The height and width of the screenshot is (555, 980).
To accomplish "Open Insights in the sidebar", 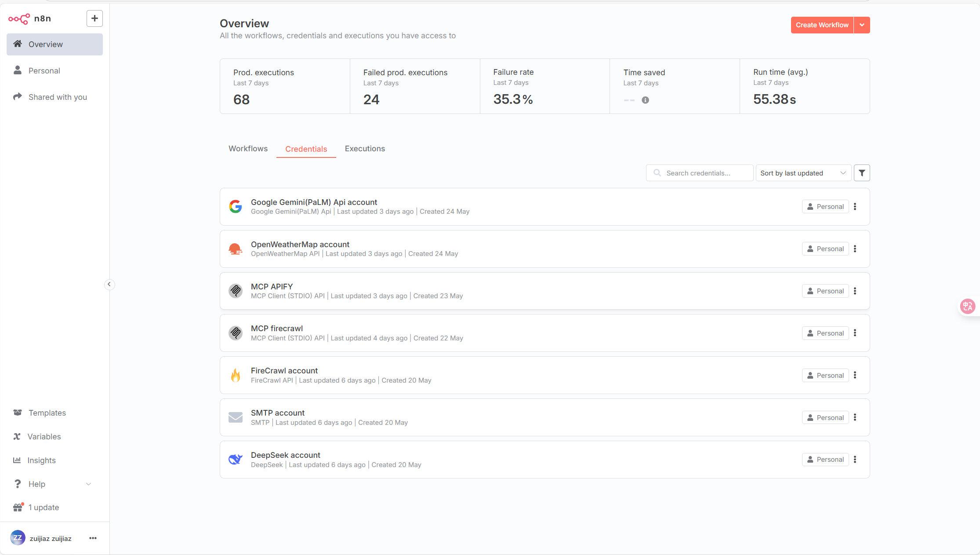I will coord(41,460).
